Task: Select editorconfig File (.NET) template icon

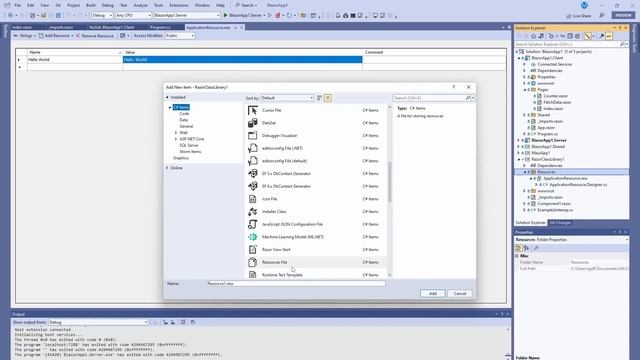Action: click(x=253, y=148)
